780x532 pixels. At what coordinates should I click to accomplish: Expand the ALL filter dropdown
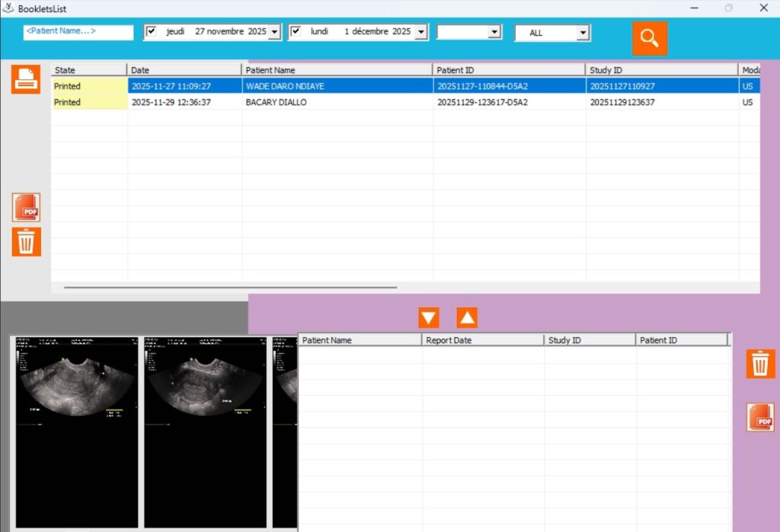tap(583, 33)
